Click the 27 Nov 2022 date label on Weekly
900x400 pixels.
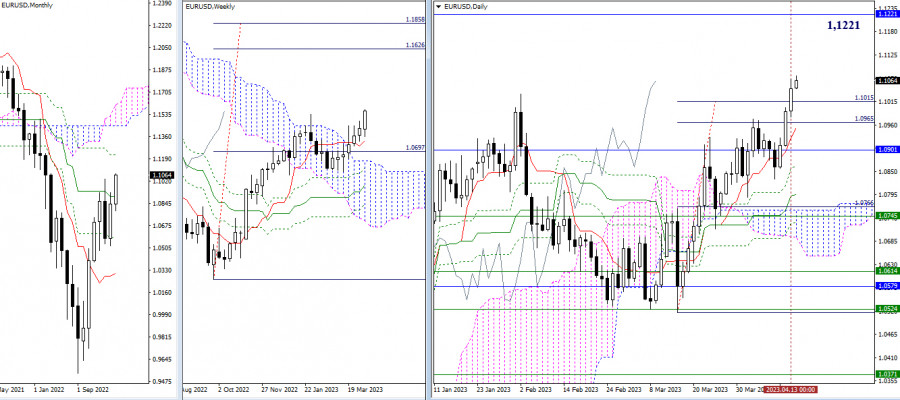point(278,389)
